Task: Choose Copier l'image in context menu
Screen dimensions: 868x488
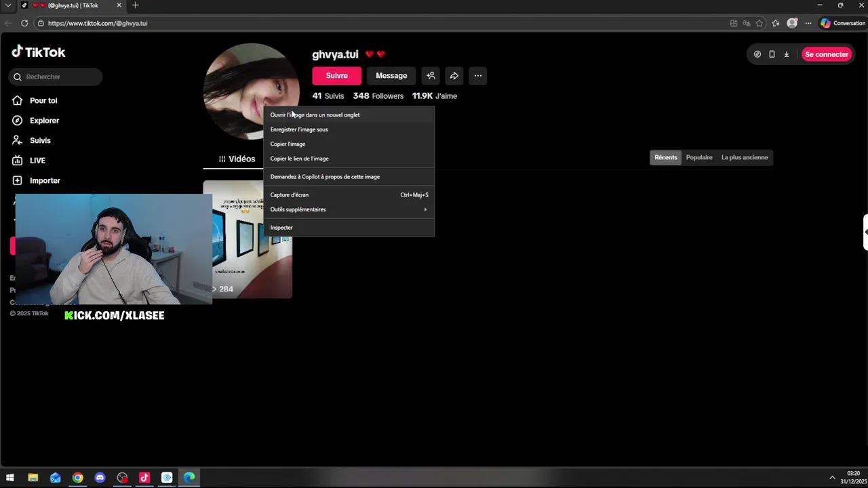Action: [349, 144]
